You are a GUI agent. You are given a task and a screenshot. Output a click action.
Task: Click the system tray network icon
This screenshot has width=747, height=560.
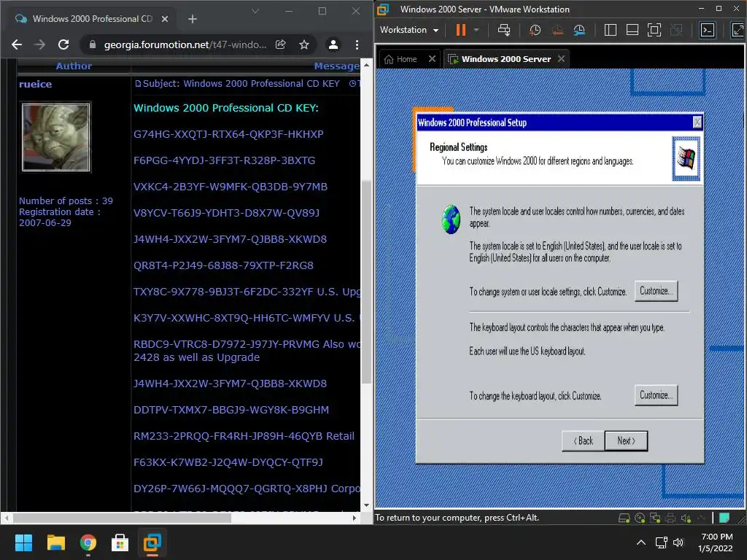tap(661, 542)
